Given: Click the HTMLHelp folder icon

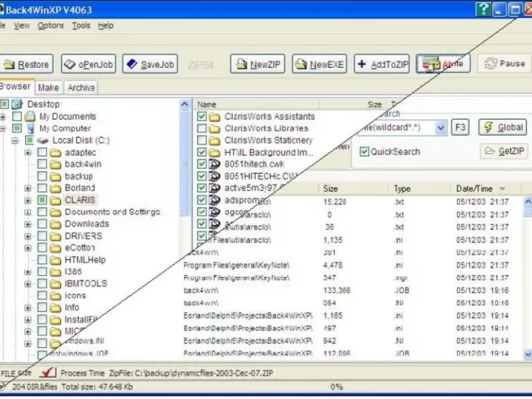Looking at the screenshot, I should point(55,260).
